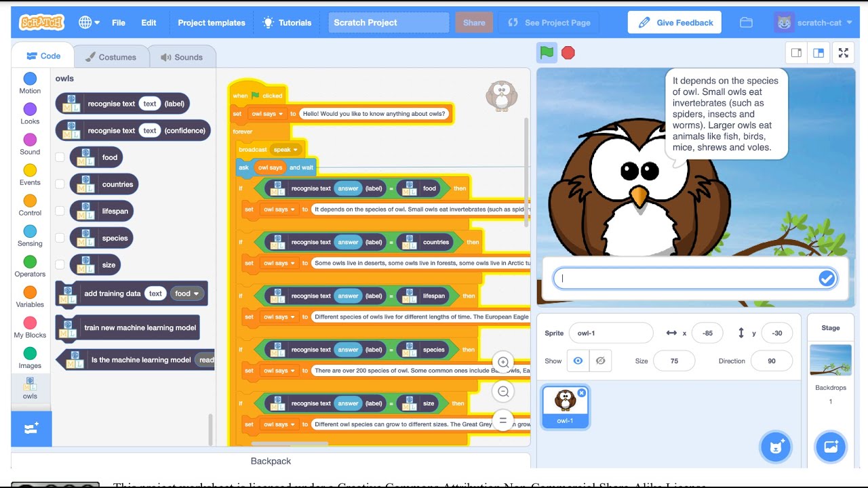This screenshot has height=488, width=868.
Task: Select the owls ML blocks category
Action: (x=30, y=388)
